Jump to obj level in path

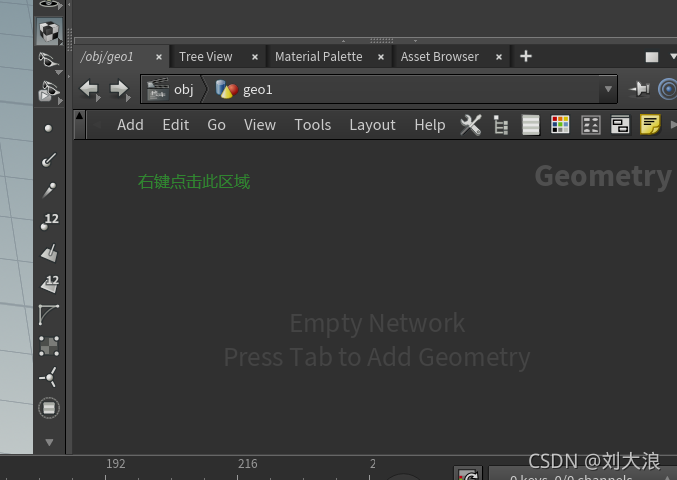(x=171, y=89)
